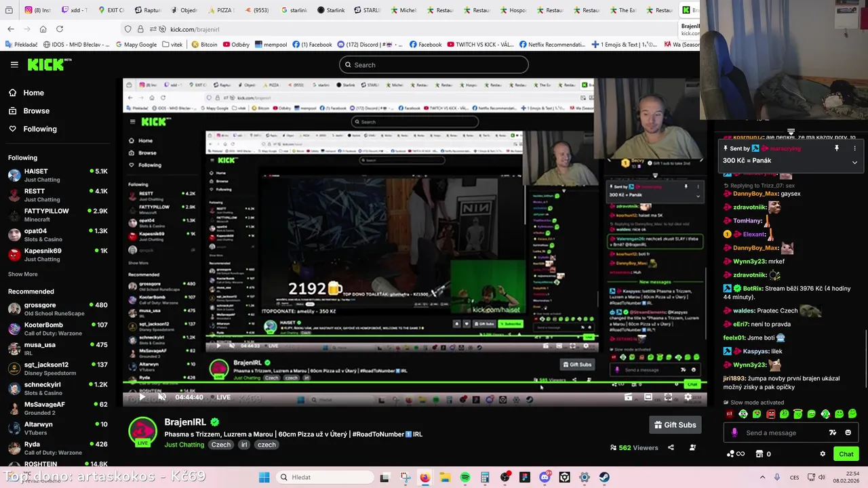The height and width of the screenshot is (488, 868).
Task: Open grossgore recommended channel
Action: (58, 308)
